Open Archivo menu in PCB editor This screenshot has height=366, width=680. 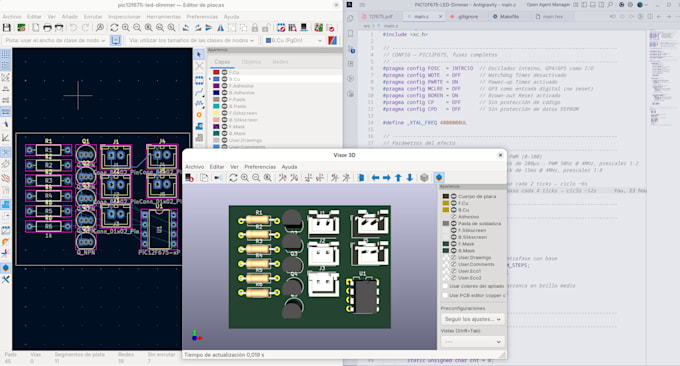tap(12, 16)
